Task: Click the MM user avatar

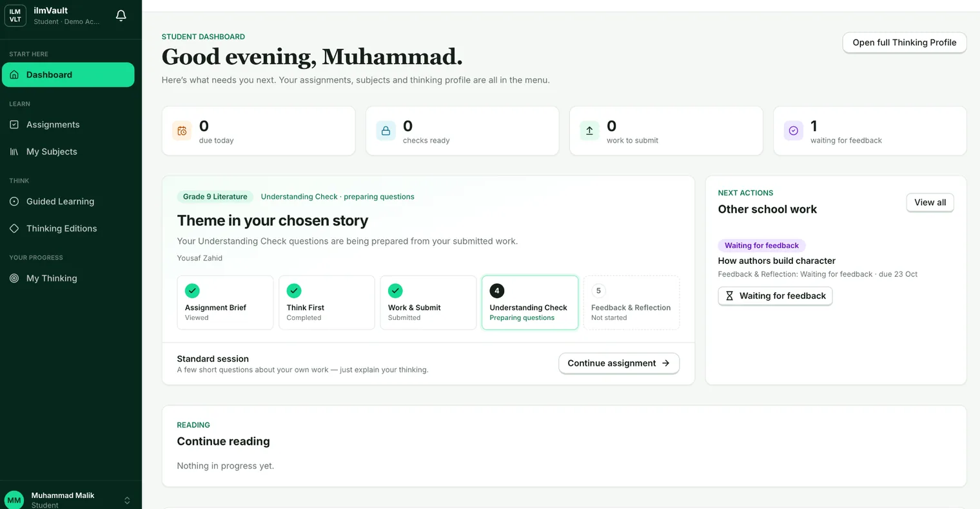Action: pyautogui.click(x=14, y=500)
